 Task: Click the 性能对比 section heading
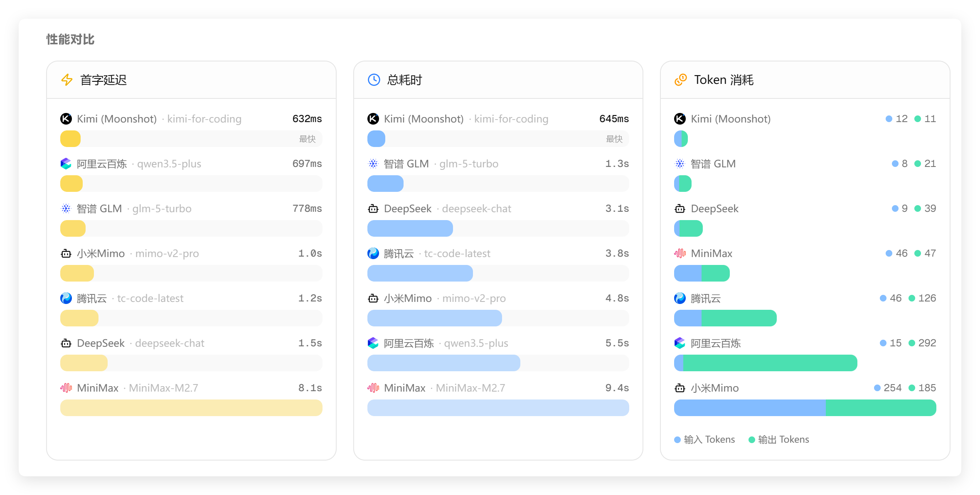coord(70,39)
